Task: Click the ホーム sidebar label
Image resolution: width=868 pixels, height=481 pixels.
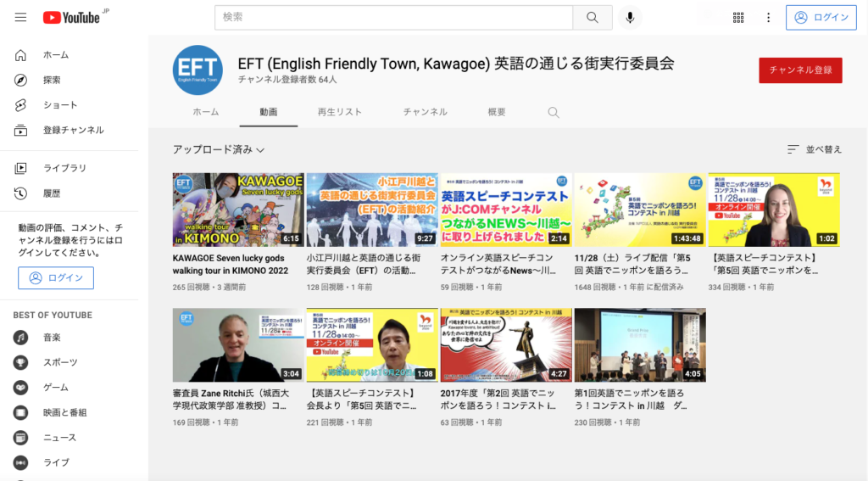Action: pyautogui.click(x=56, y=55)
